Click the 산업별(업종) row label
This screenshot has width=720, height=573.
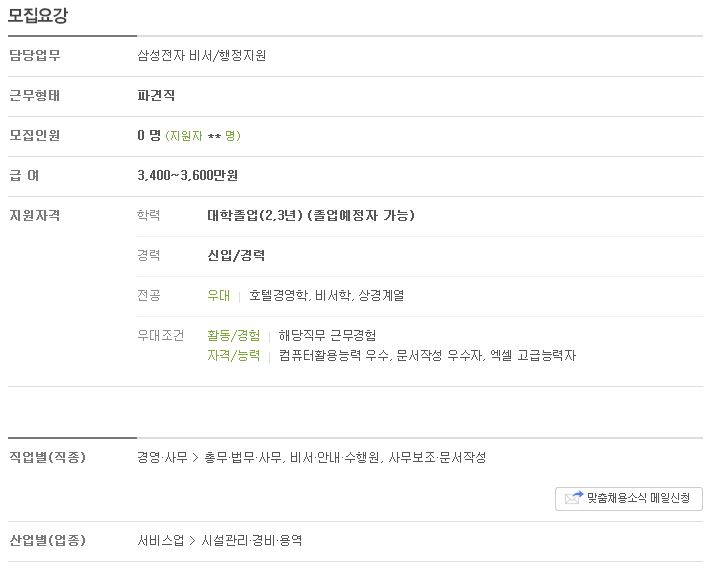click(x=48, y=540)
